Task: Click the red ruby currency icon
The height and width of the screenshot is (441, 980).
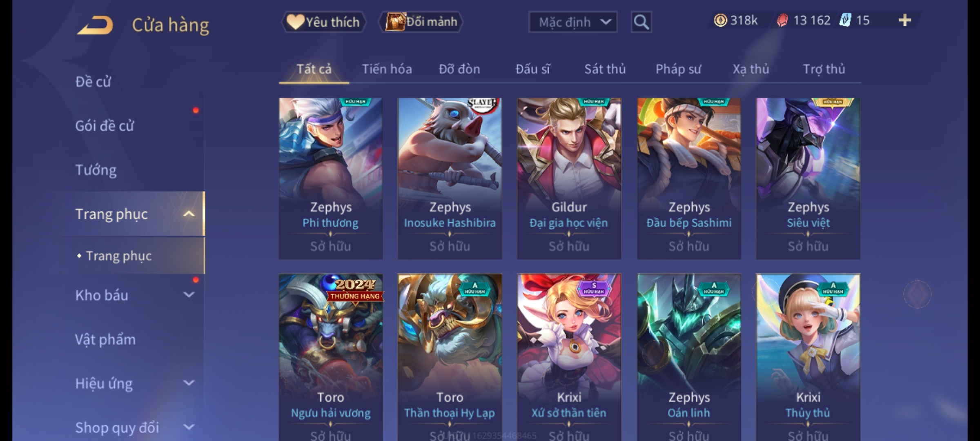Action: (782, 20)
